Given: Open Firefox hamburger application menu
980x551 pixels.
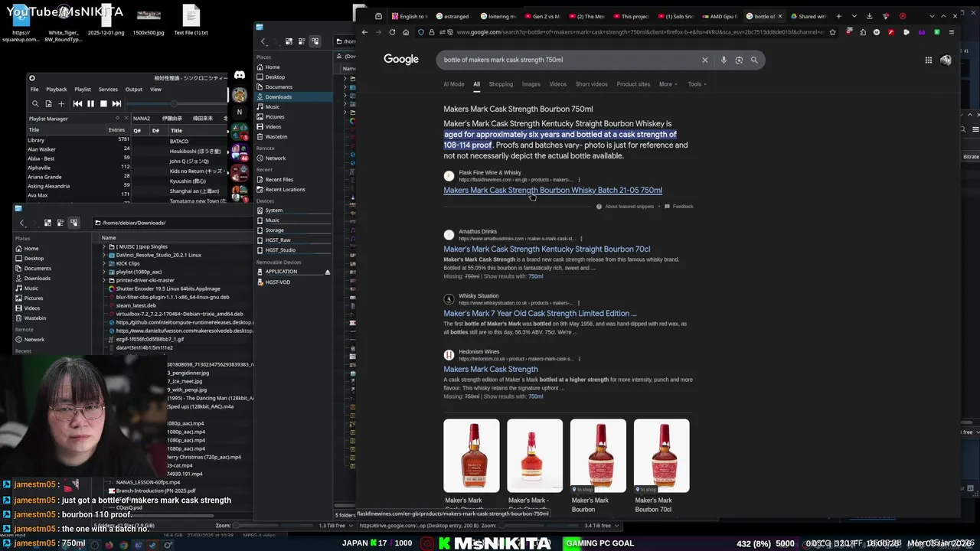Looking at the screenshot, I should click(952, 32).
